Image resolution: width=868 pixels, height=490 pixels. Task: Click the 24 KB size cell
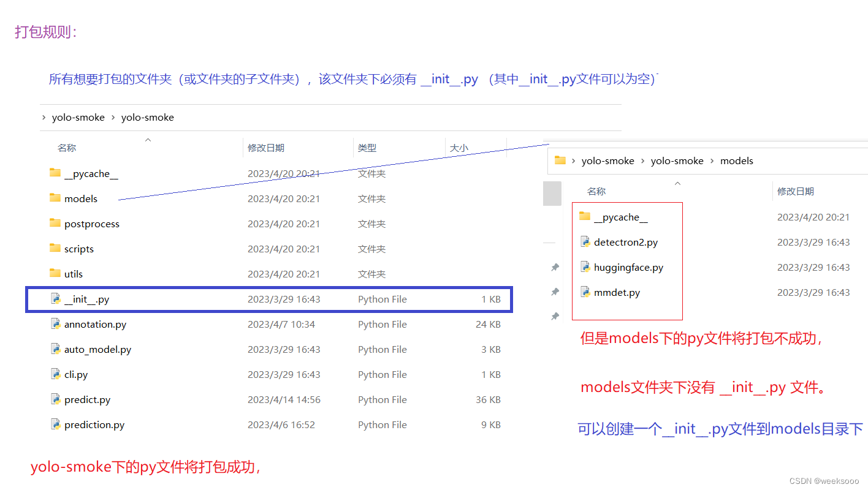coord(488,324)
